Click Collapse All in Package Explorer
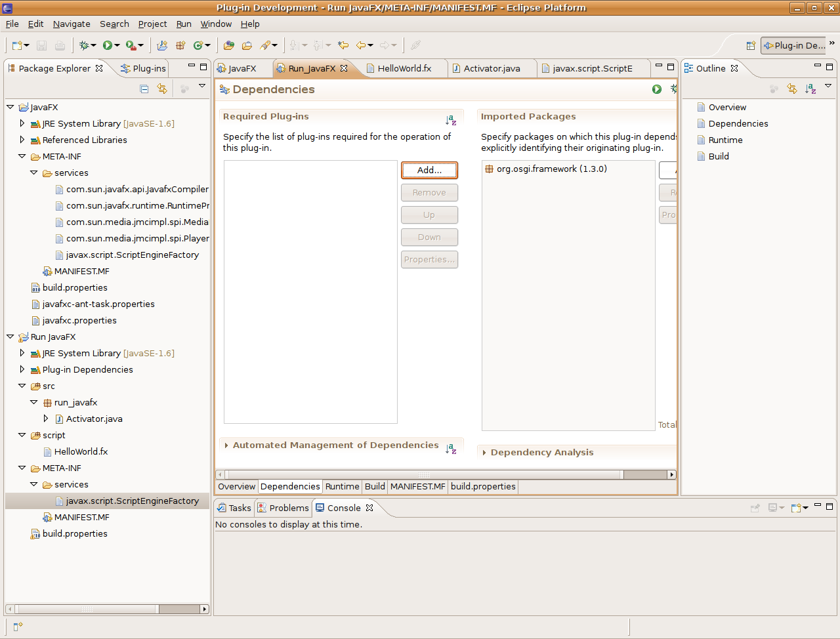Viewport: 840px width, 639px height. [x=144, y=89]
